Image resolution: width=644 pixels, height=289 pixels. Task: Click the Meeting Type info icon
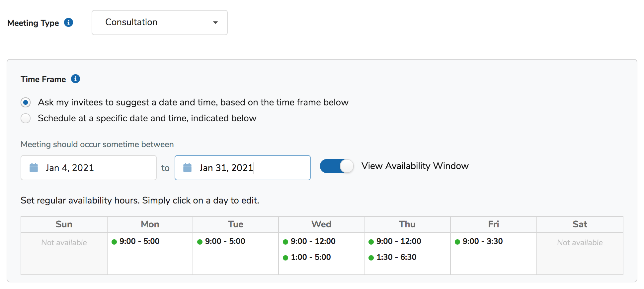pos(68,23)
